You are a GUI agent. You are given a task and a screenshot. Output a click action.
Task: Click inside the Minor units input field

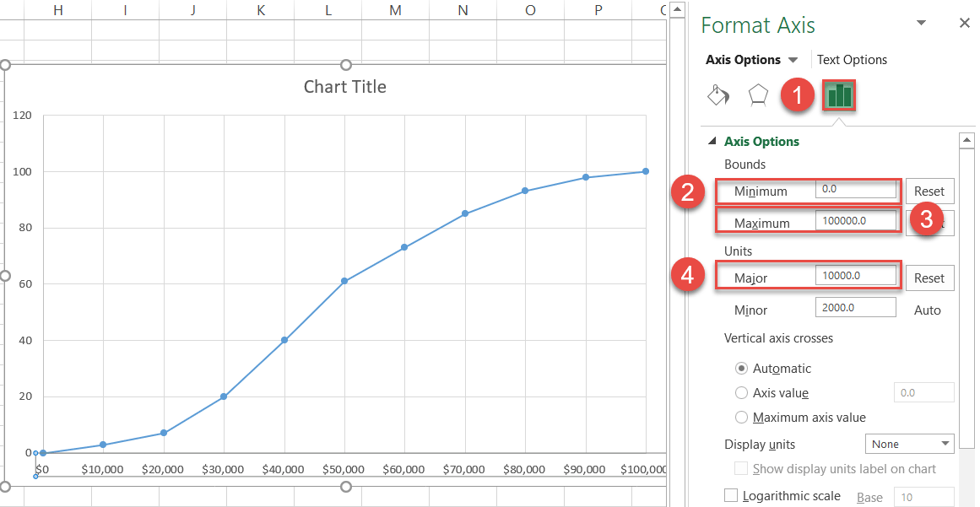click(855, 306)
